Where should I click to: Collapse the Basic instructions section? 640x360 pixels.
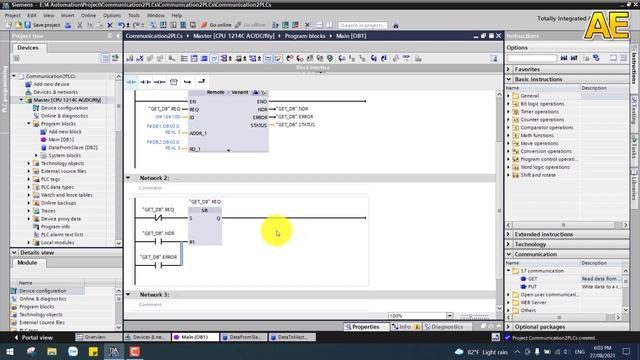[x=509, y=79]
